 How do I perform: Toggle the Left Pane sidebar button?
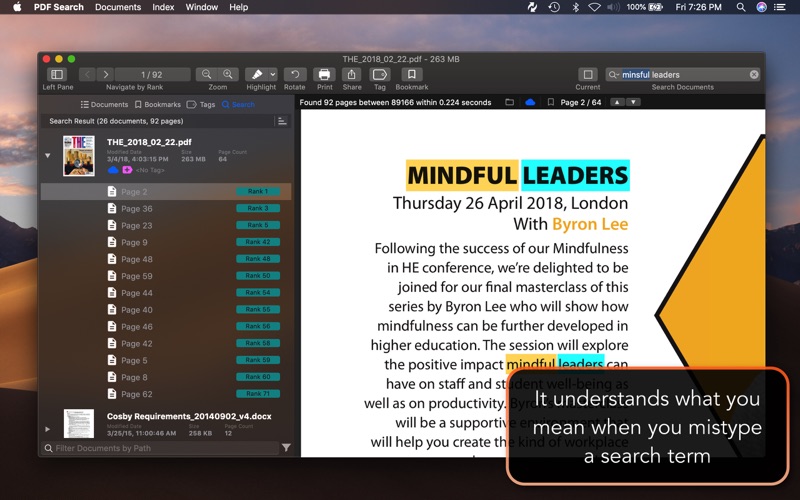[57, 74]
